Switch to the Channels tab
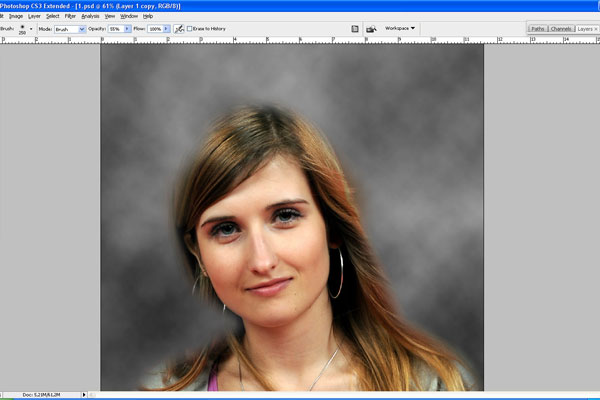 coord(561,29)
